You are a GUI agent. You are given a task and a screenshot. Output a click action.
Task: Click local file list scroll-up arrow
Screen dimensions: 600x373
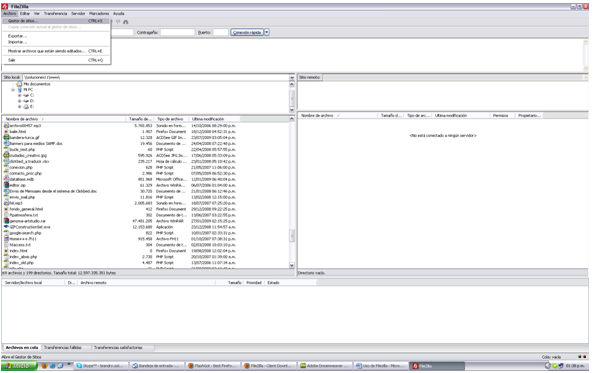(x=292, y=119)
